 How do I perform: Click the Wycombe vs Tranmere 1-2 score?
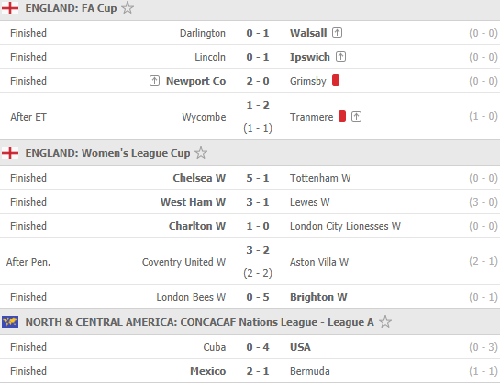(x=258, y=105)
